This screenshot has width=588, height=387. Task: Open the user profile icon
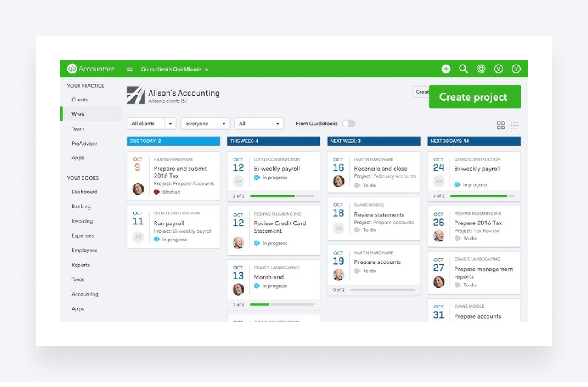(498, 69)
